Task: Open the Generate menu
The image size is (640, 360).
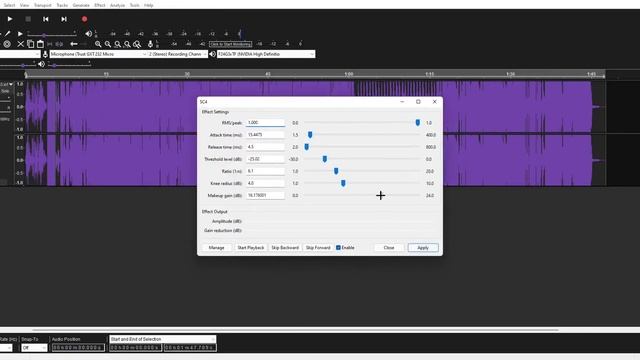Action: coord(81,5)
